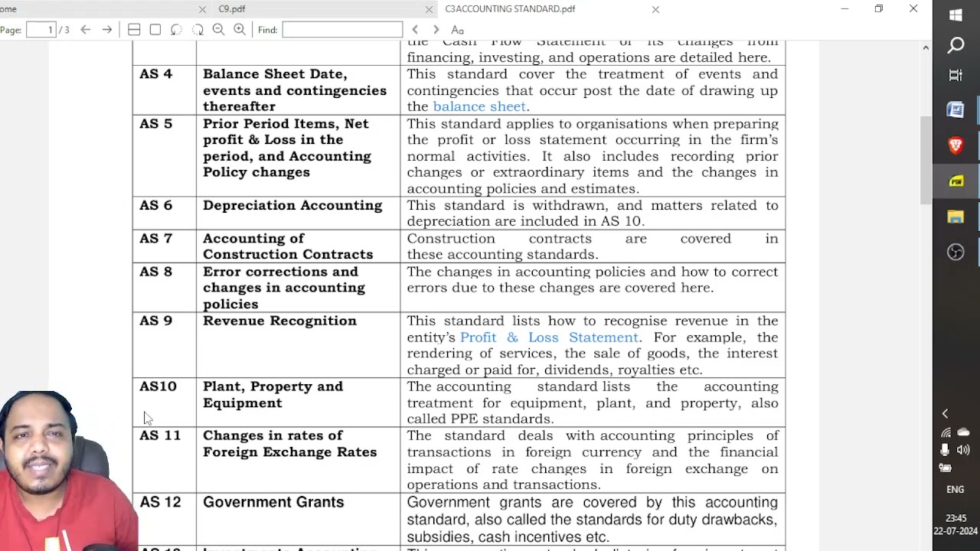Viewport: 980px width, 551px height.
Task: Open Windows Search from the taskbar
Action: point(955,46)
